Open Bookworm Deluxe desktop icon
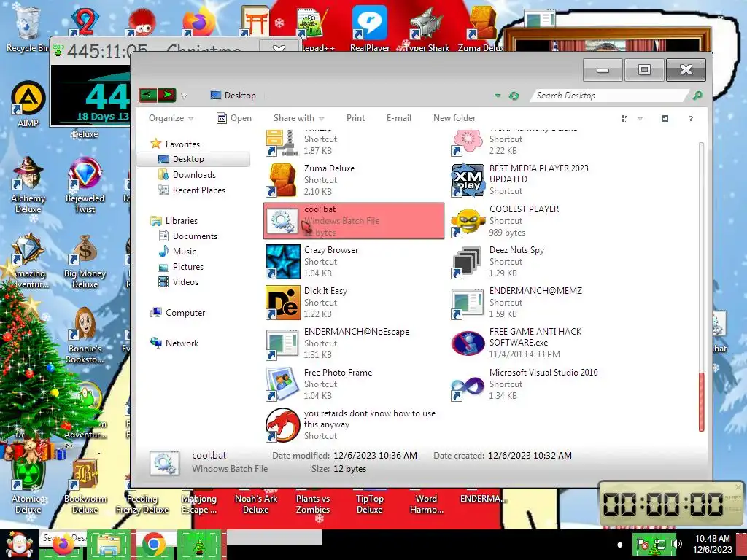 click(x=85, y=486)
